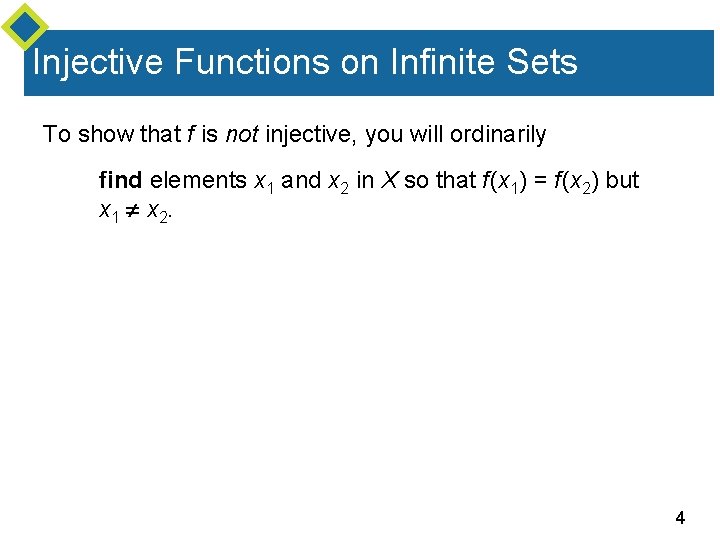Click the slide number 4
The image size is (720, 540).
680,518
